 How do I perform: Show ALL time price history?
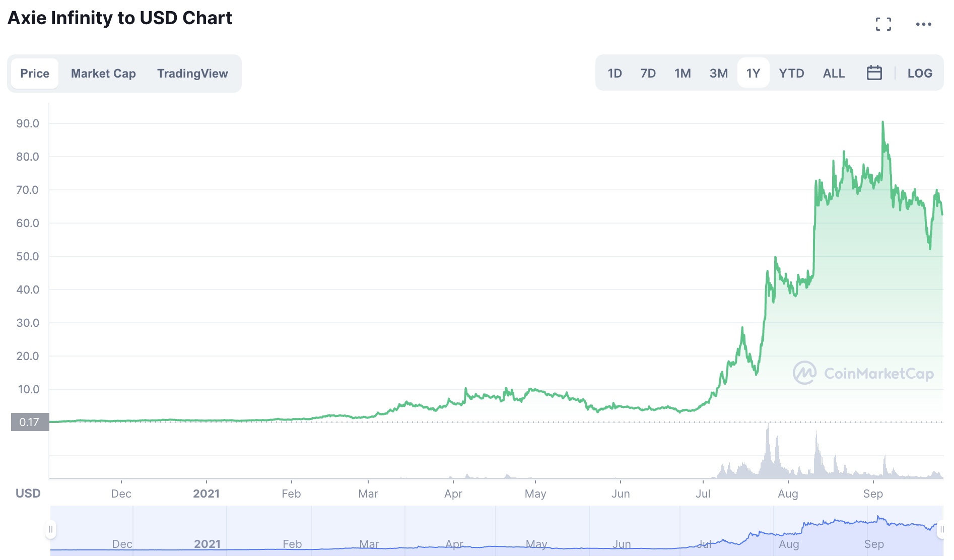pos(834,74)
